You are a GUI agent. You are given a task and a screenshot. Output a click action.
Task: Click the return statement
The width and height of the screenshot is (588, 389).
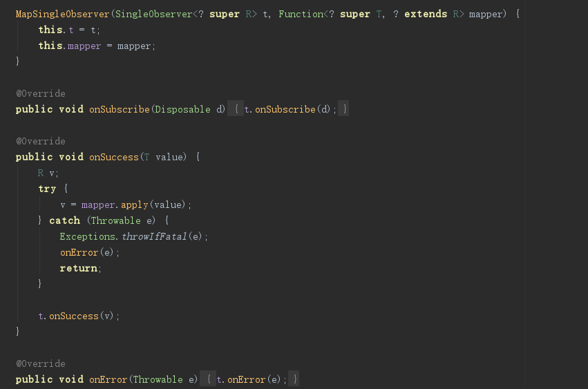tap(80, 268)
